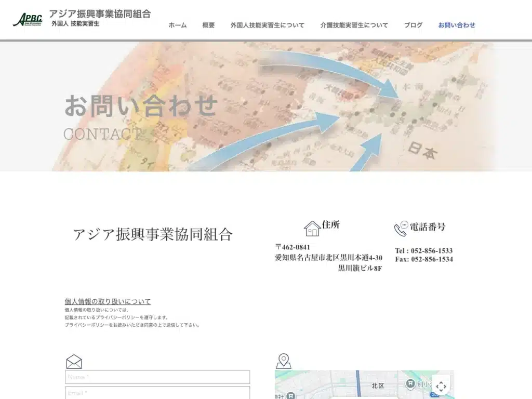The image size is (532, 399).
Task: Open the ホーム menu item
Action: click(178, 25)
